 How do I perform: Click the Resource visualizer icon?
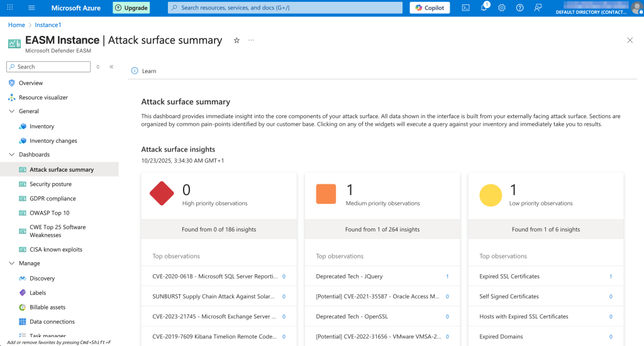point(11,98)
